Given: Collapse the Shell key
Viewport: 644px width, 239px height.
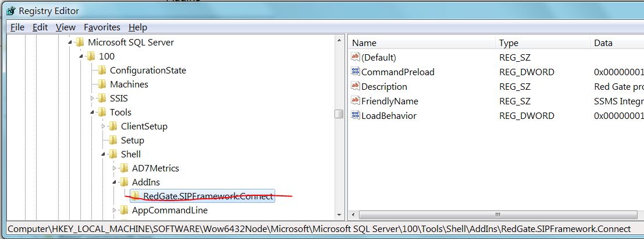Looking at the screenshot, I should (x=103, y=154).
